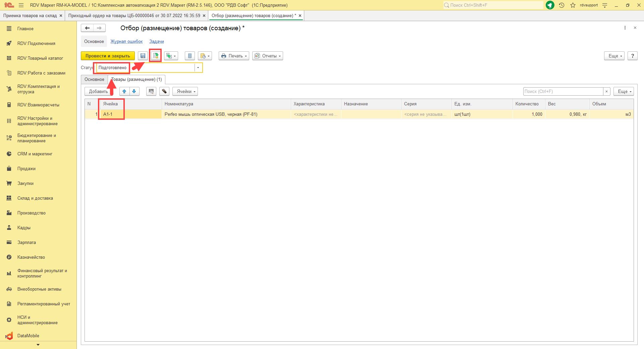644x349 pixels.
Task: Move the row down with the blue down arrow
Action: pyautogui.click(x=134, y=91)
